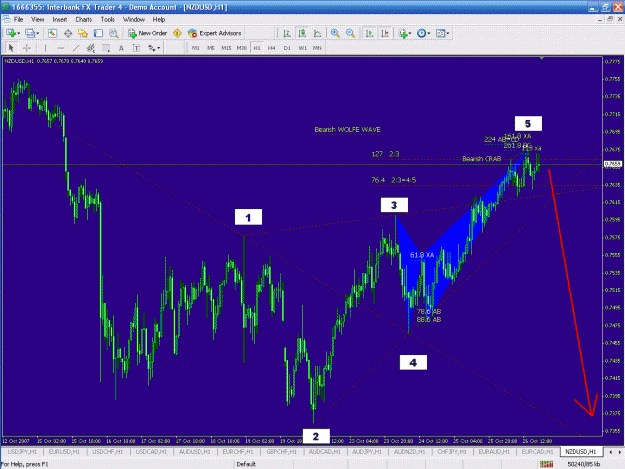This screenshot has height=469, width=625.
Task: Click the connection status bars indicator
Action: tap(546, 464)
